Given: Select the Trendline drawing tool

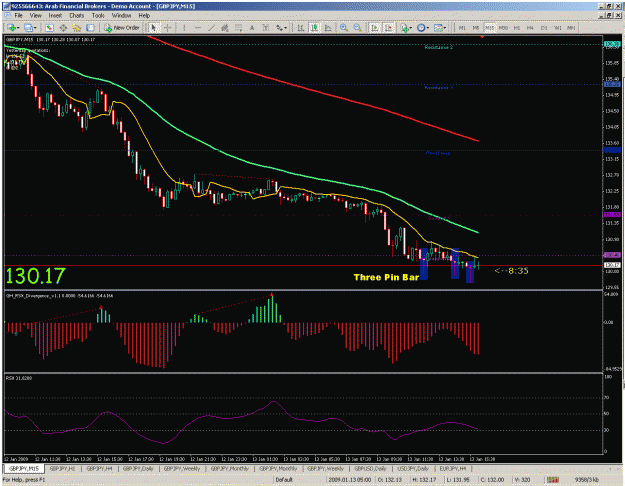Looking at the screenshot, I should coord(211,28).
